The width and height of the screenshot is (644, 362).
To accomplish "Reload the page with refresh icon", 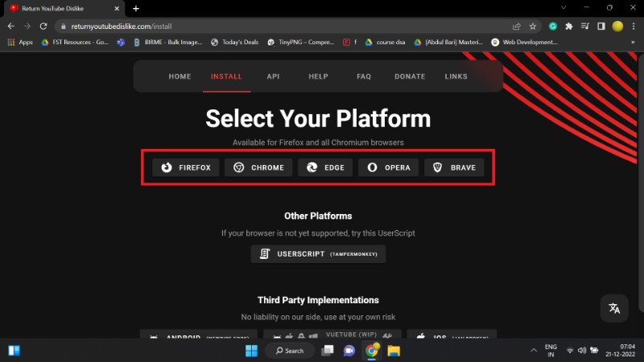I will [x=43, y=27].
